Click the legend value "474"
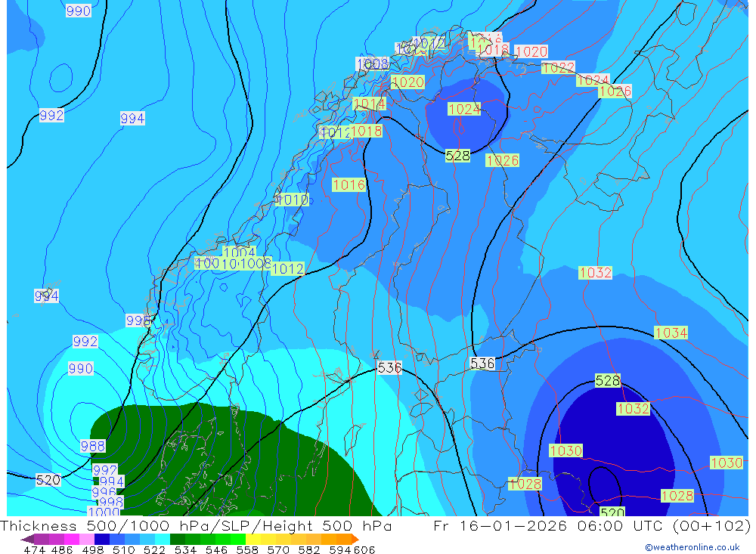This screenshot has width=756, height=554. tap(34, 549)
